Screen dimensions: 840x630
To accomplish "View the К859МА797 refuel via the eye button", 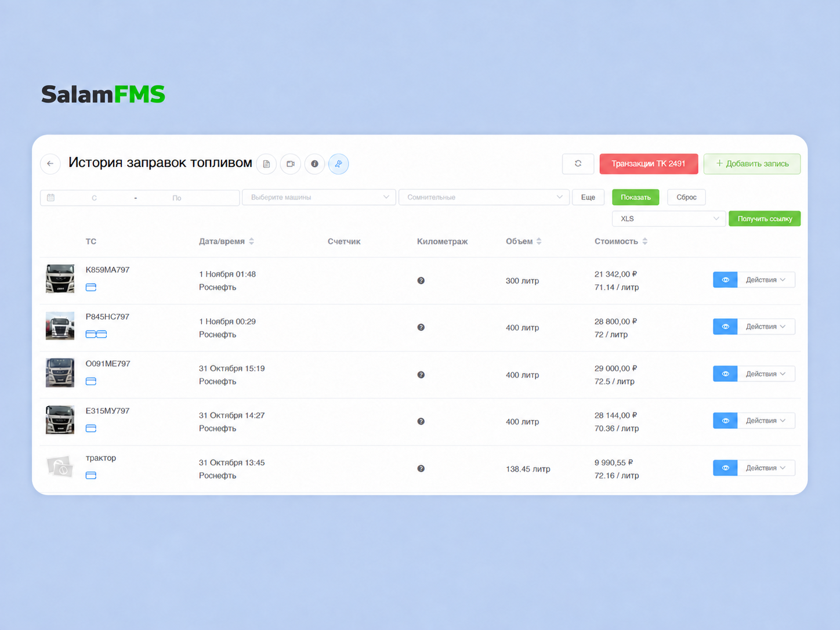I will (725, 280).
